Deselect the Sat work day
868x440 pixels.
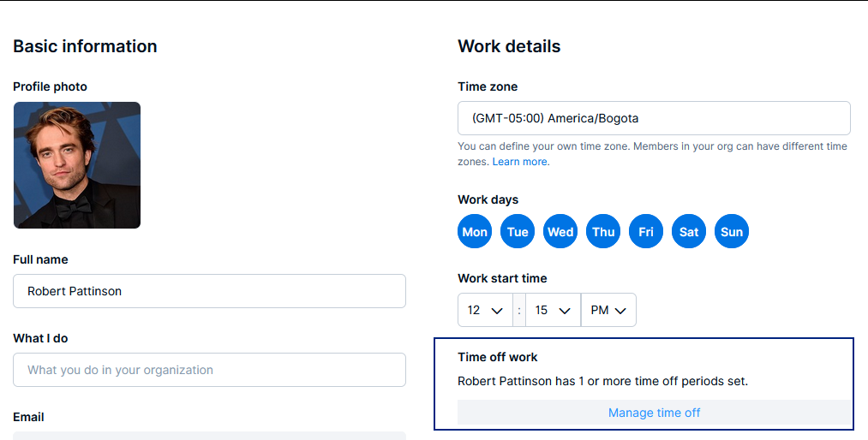coord(689,231)
